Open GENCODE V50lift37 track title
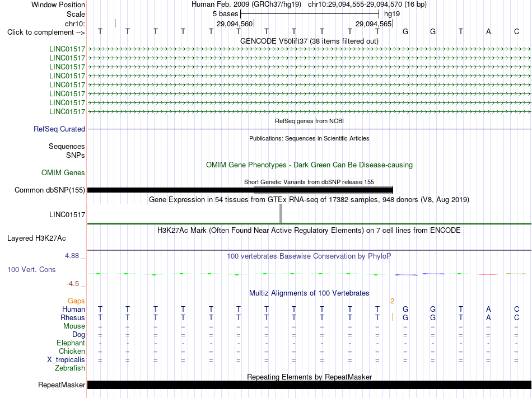 [x=309, y=41]
